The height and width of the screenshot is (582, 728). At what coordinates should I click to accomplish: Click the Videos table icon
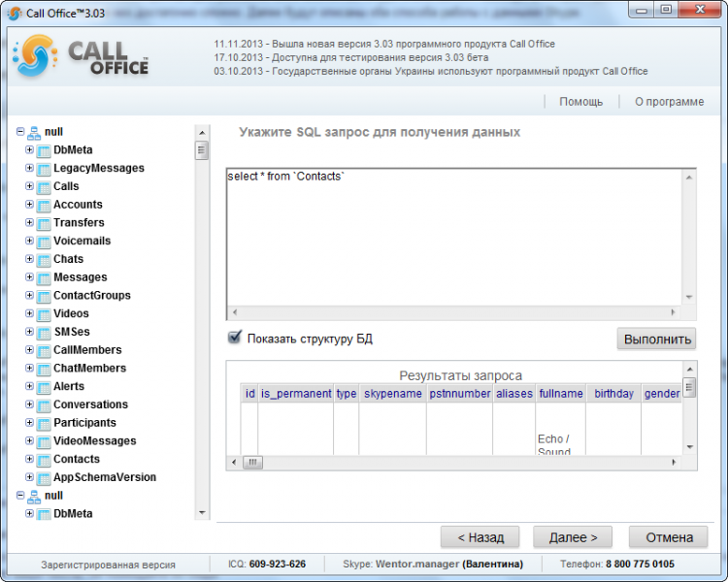tap(43, 314)
